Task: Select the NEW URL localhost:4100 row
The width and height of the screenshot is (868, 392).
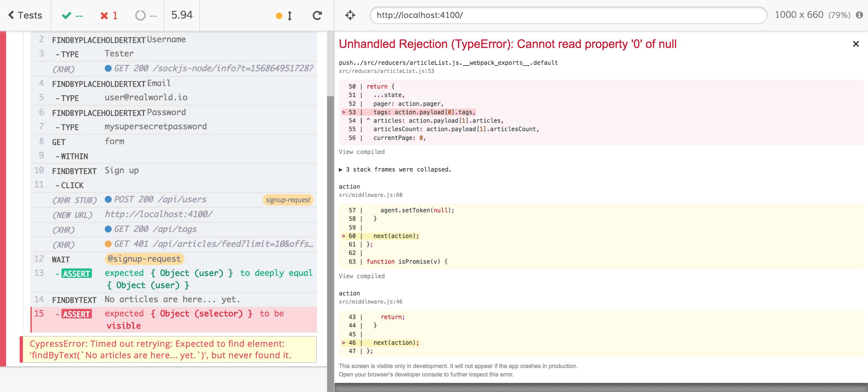Action: coord(174,215)
